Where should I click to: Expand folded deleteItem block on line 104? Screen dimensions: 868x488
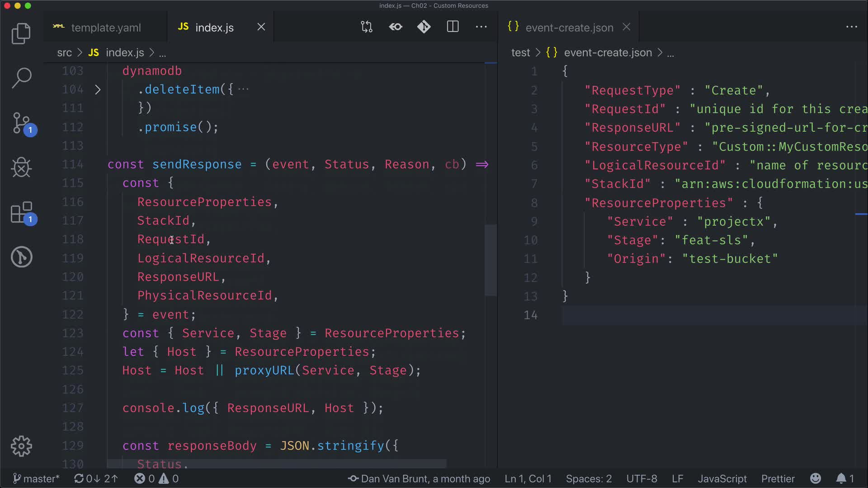(x=98, y=89)
